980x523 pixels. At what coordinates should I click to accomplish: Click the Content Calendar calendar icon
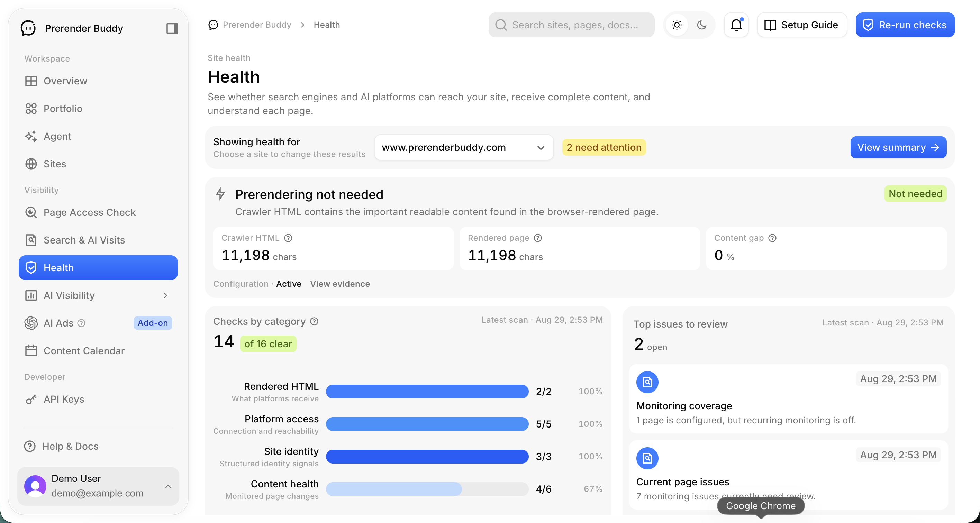coord(31,351)
